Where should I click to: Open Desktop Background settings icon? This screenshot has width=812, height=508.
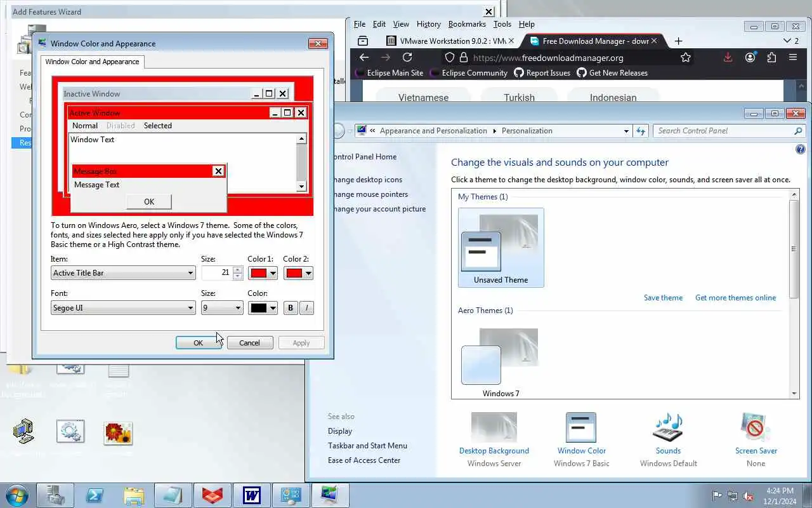click(x=494, y=427)
